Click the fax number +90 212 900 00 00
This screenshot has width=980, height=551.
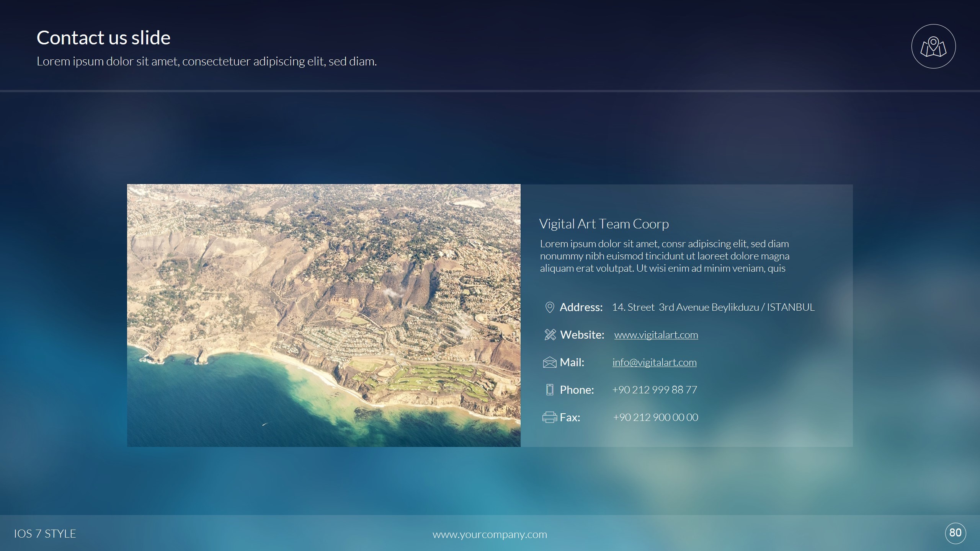pos(655,417)
